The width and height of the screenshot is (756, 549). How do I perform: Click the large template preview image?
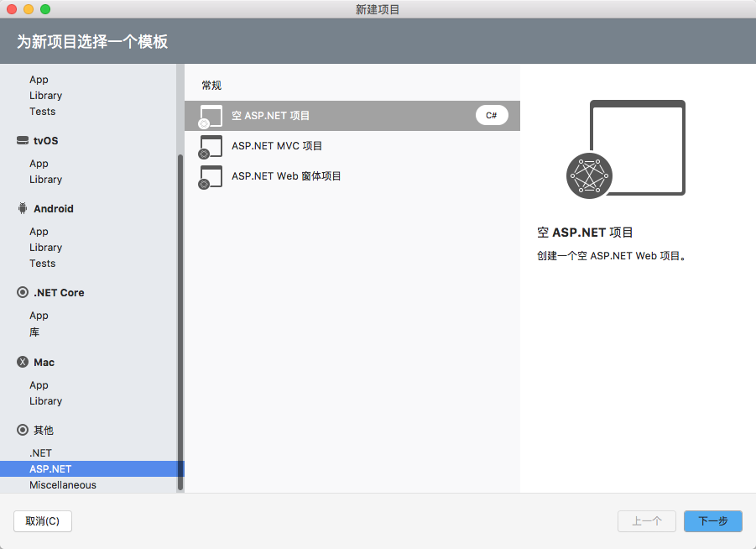(x=626, y=149)
